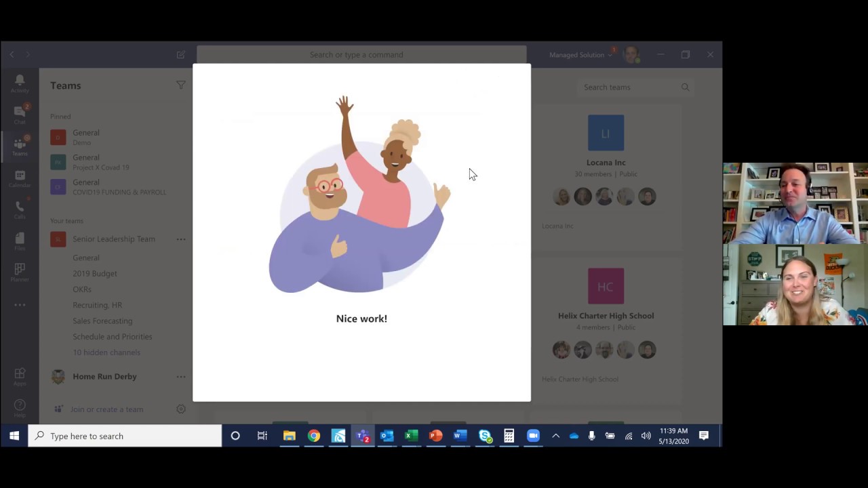Open the Locana Inc team card
The image size is (868, 488).
[606, 178]
